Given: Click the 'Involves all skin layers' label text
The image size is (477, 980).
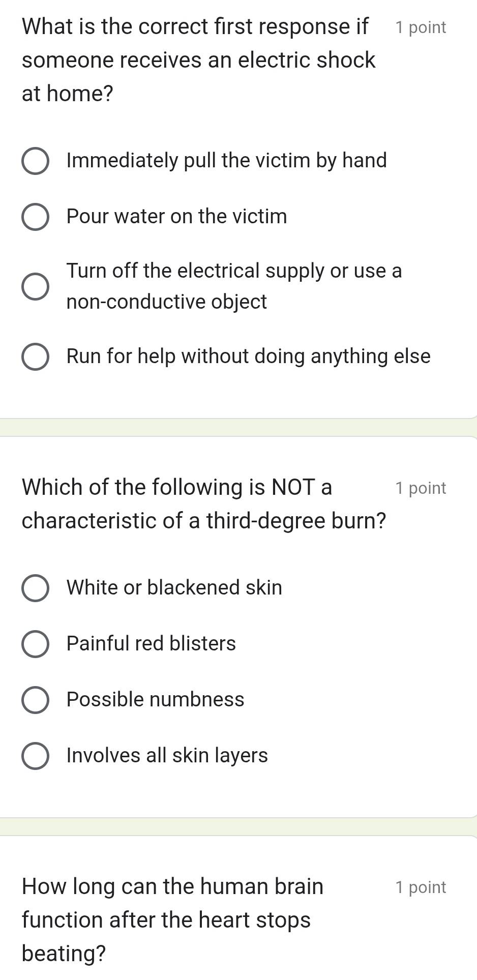Looking at the screenshot, I should [x=167, y=756].
